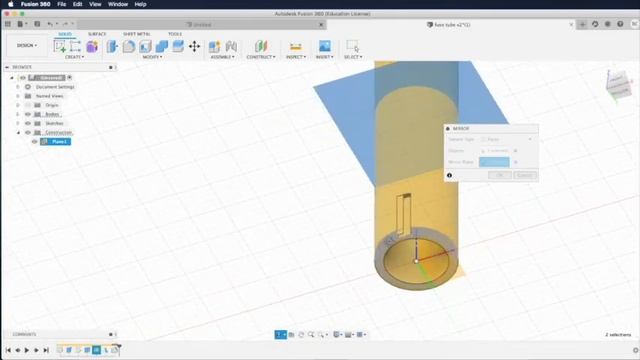This screenshot has width=640, height=360.
Task: Toggle visibility of the root component
Action: [x=23, y=78]
